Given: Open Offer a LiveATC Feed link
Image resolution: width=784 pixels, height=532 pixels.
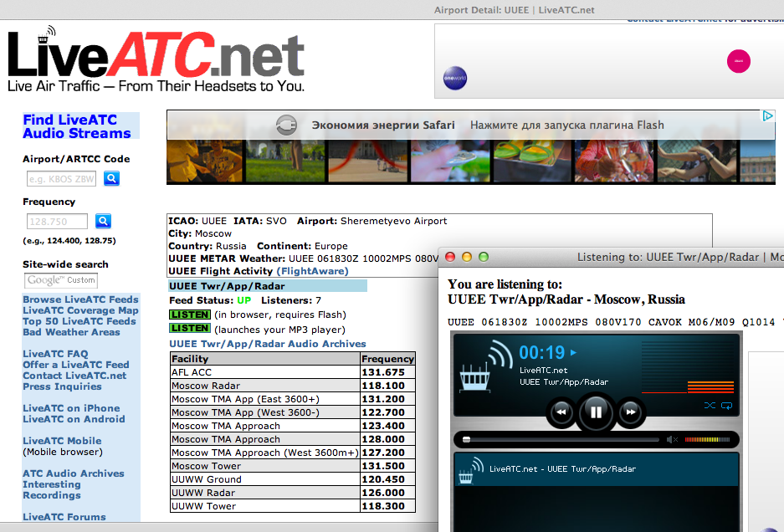Looking at the screenshot, I should (76, 365).
